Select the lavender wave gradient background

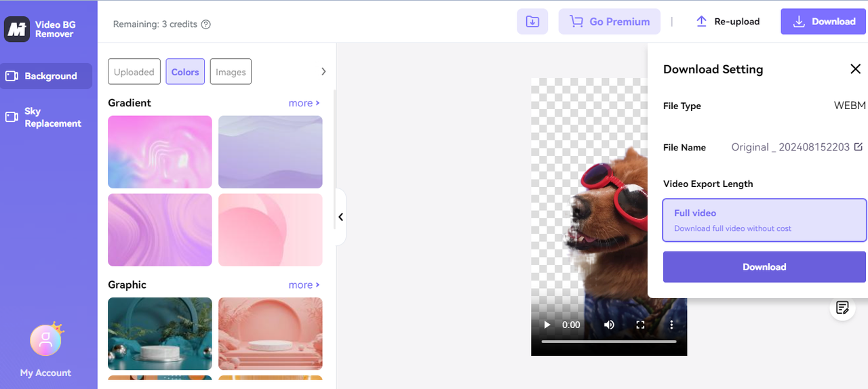[x=271, y=152]
